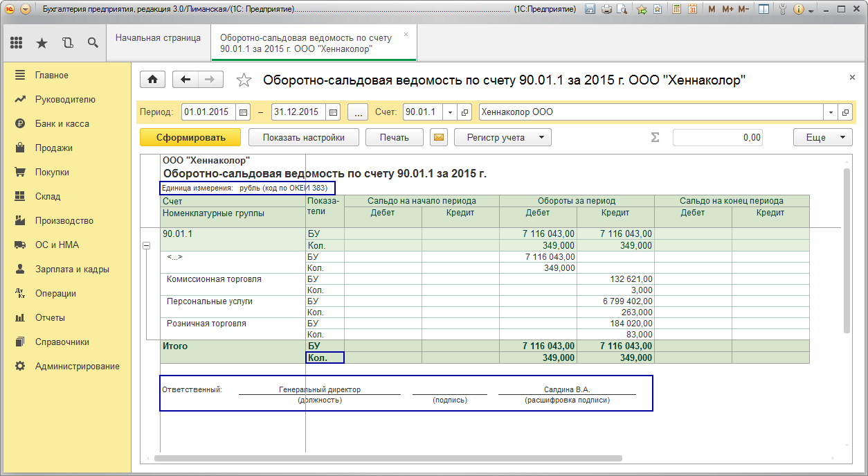
Task: Navigate back with left arrow button
Action: tap(185, 80)
